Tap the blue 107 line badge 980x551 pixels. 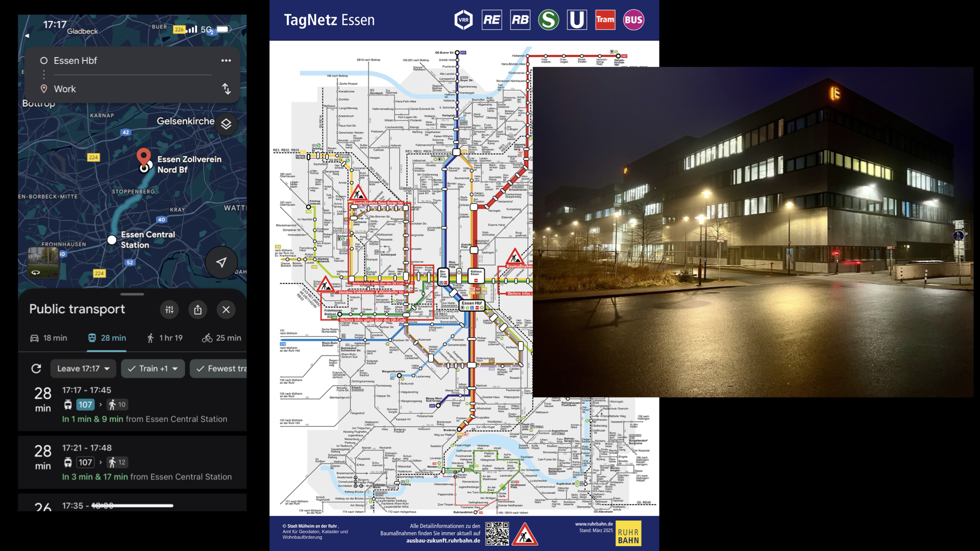(x=85, y=405)
